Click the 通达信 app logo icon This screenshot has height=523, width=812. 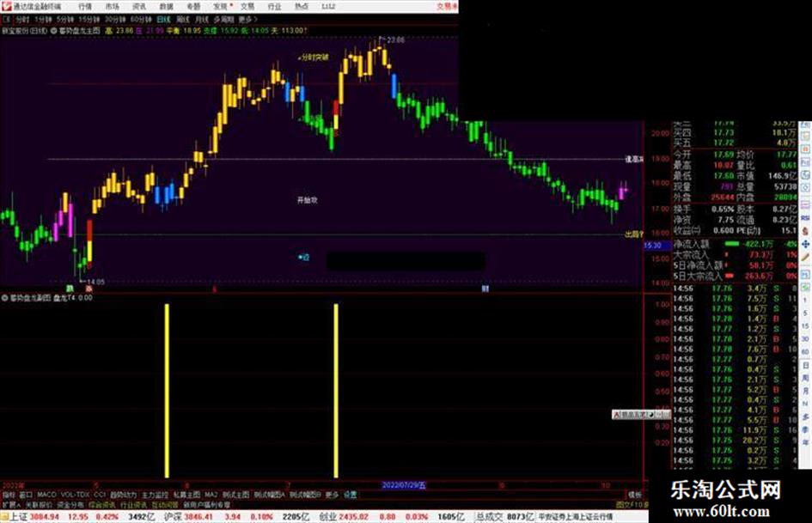[6, 6]
